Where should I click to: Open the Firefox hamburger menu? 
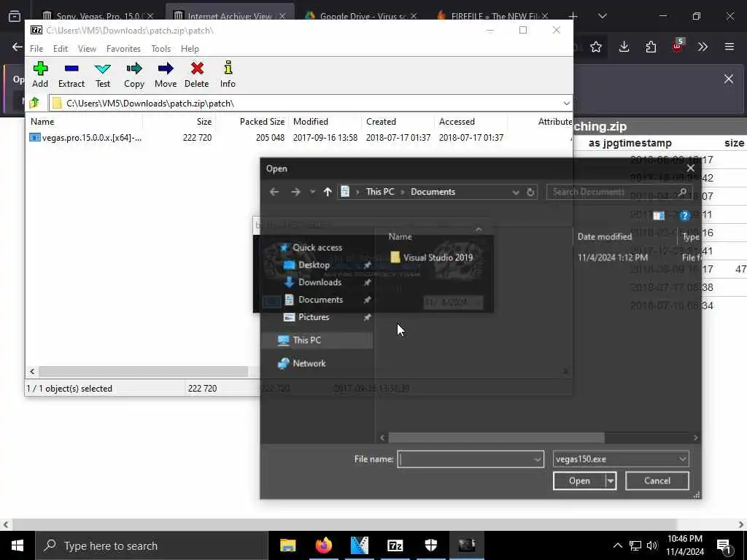[x=729, y=47]
